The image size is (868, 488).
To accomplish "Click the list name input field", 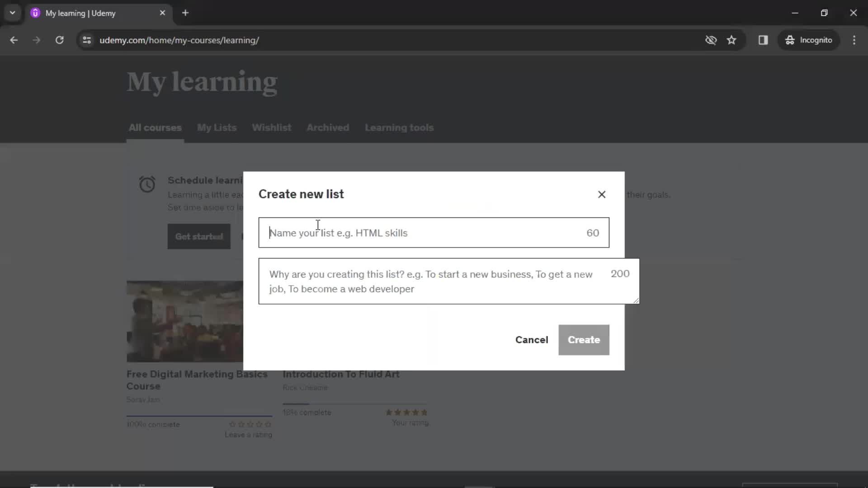I will (x=434, y=232).
